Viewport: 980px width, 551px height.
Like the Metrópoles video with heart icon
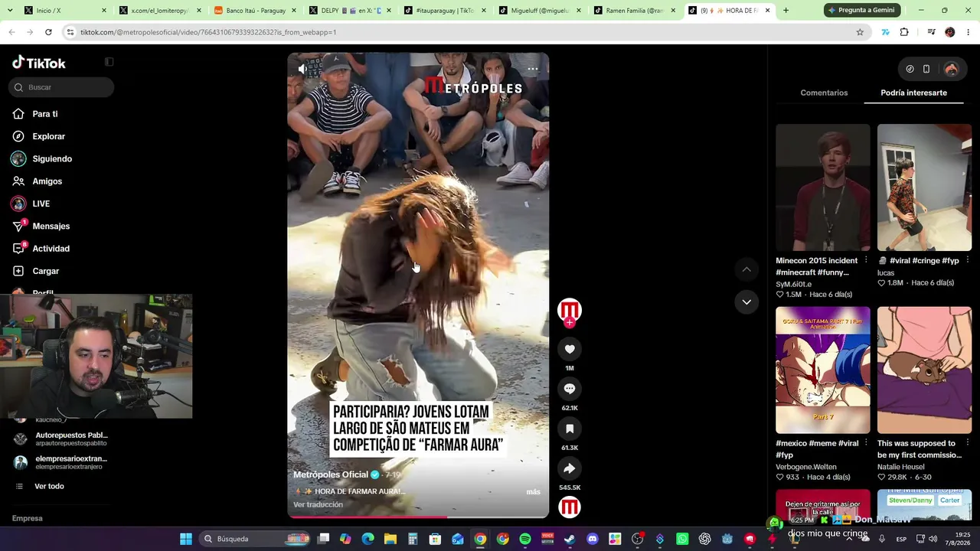570,349
